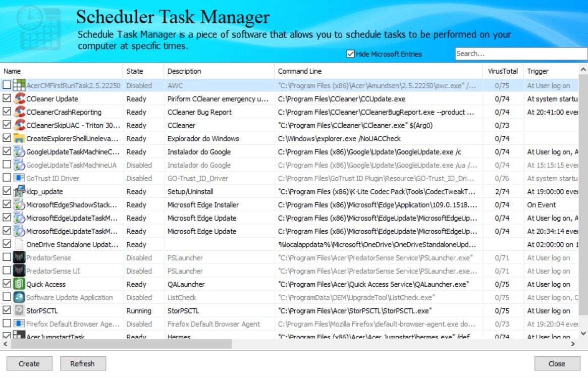Click the GoogleUpdateTaskMachineUA task icon

(x=19, y=165)
